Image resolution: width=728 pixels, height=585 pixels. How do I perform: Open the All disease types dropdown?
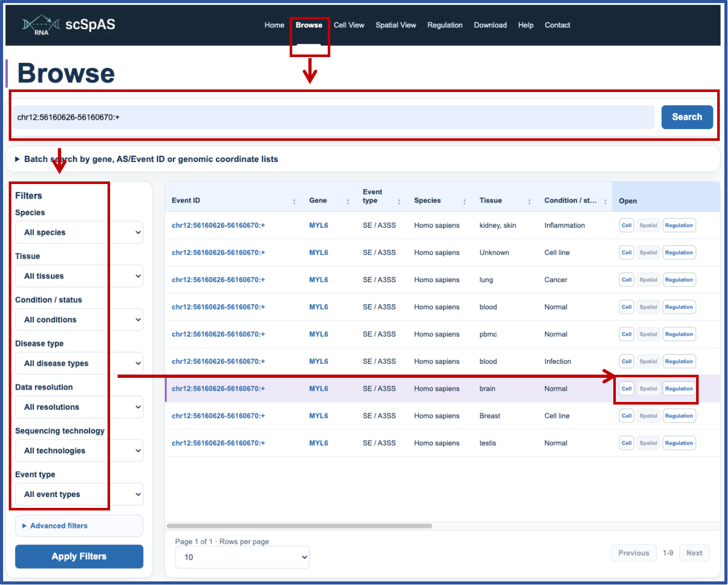[79, 363]
